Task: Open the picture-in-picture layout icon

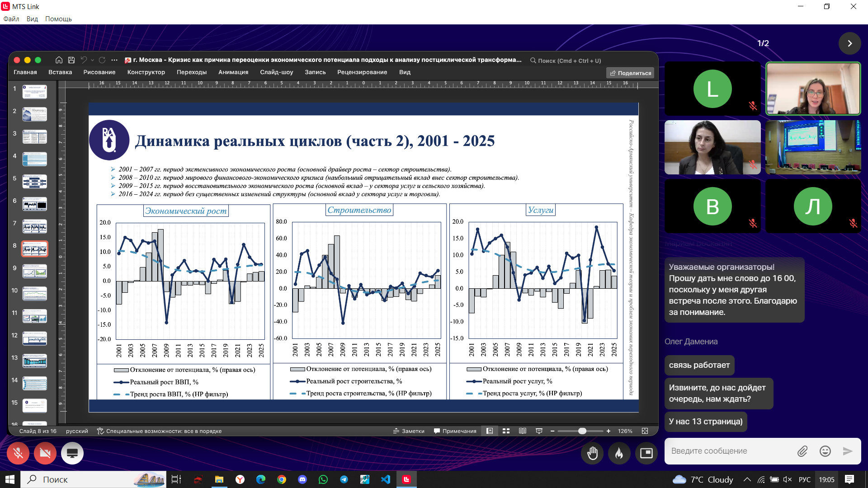Action: [x=646, y=453]
